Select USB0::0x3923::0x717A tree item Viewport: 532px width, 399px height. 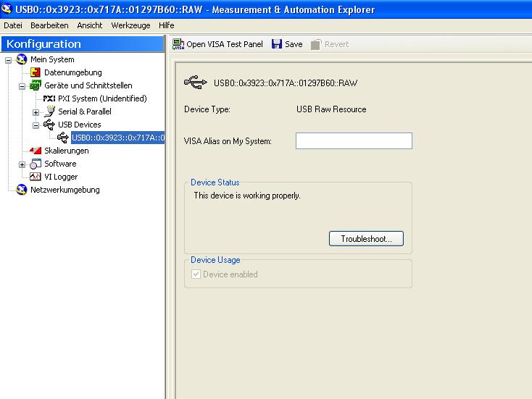click(x=117, y=138)
